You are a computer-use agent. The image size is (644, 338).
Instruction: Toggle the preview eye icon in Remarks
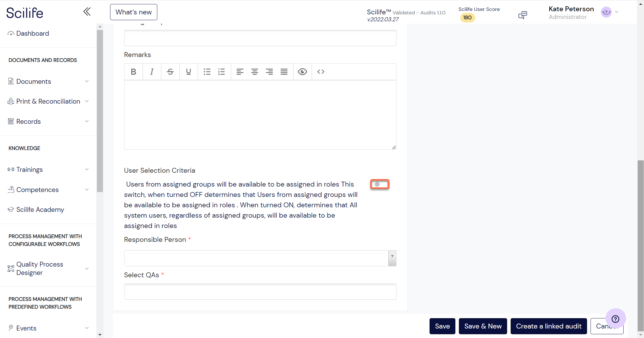[x=302, y=72]
